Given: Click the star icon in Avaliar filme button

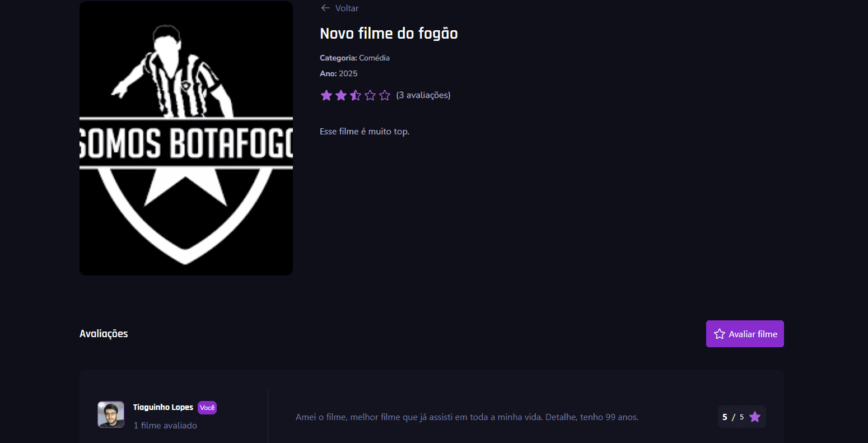Looking at the screenshot, I should click(x=720, y=334).
